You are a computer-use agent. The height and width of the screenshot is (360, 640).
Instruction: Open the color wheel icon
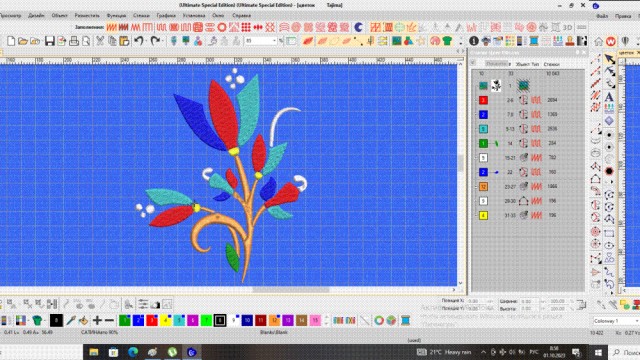[379, 320]
